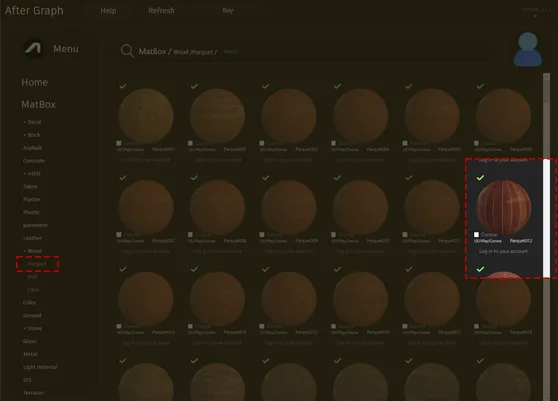This screenshot has height=401, width=558.
Task: Go to Home in the sidebar
Action: click(x=35, y=82)
